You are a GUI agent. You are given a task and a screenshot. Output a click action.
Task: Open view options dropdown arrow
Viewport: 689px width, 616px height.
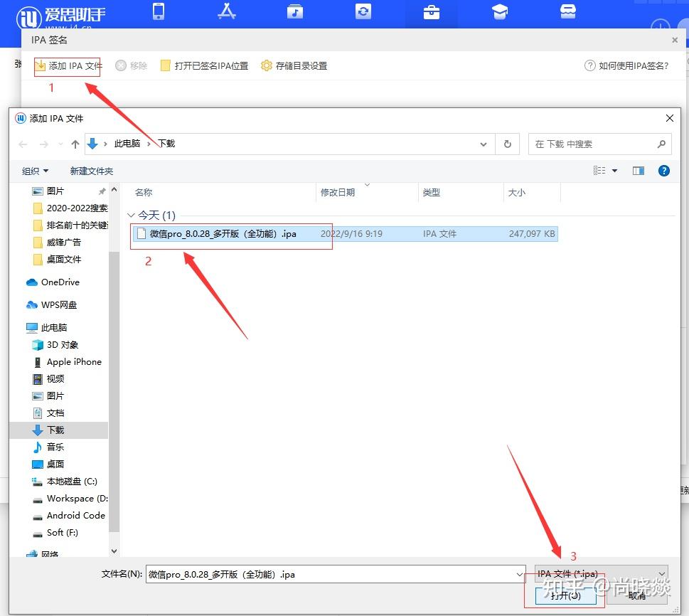coord(615,171)
